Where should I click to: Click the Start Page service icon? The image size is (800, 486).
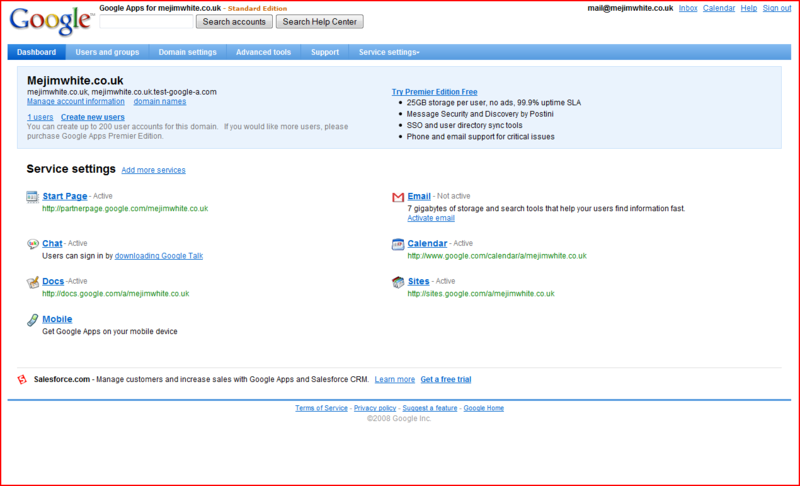tap(32, 197)
